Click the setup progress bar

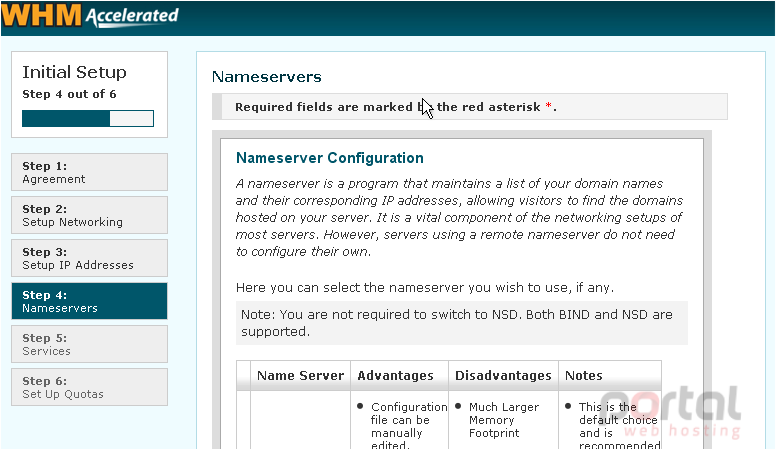[x=88, y=119]
